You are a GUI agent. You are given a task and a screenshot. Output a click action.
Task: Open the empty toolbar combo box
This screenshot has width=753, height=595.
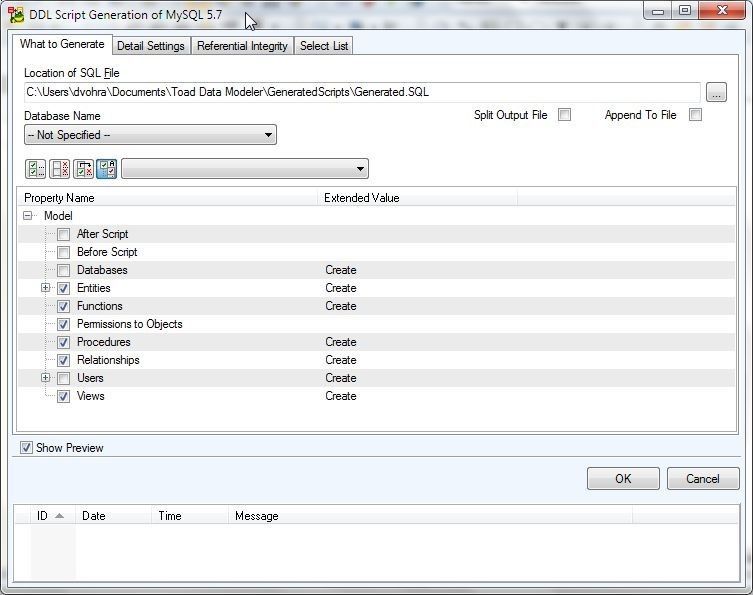(245, 169)
